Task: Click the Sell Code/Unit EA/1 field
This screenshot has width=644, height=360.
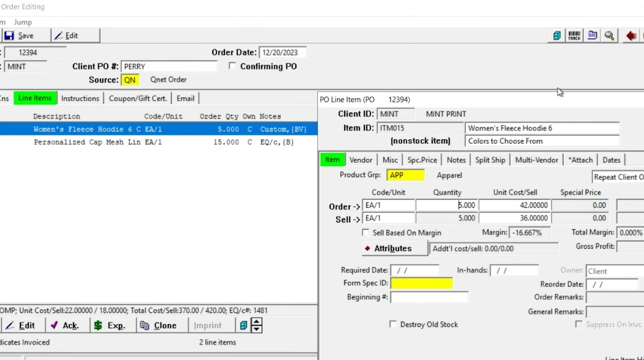Action: click(x=389, y=218)
